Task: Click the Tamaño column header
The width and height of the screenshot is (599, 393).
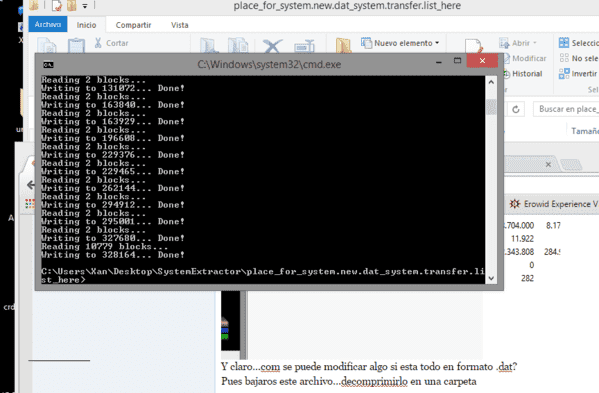Action: coord(584,131)
